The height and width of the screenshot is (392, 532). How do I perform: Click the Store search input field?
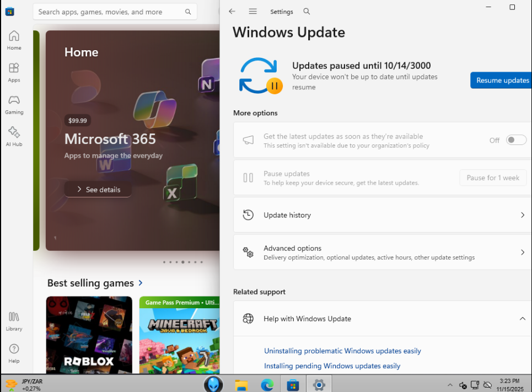click(x=109, y=12)
